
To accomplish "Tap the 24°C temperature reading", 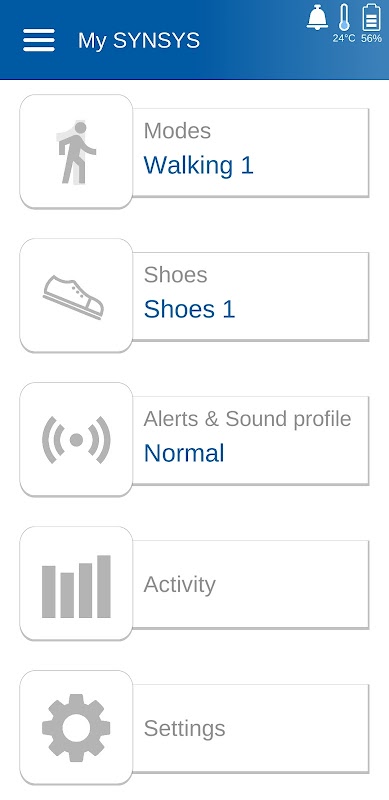I will pyautogui.click(x=344, y=38).
